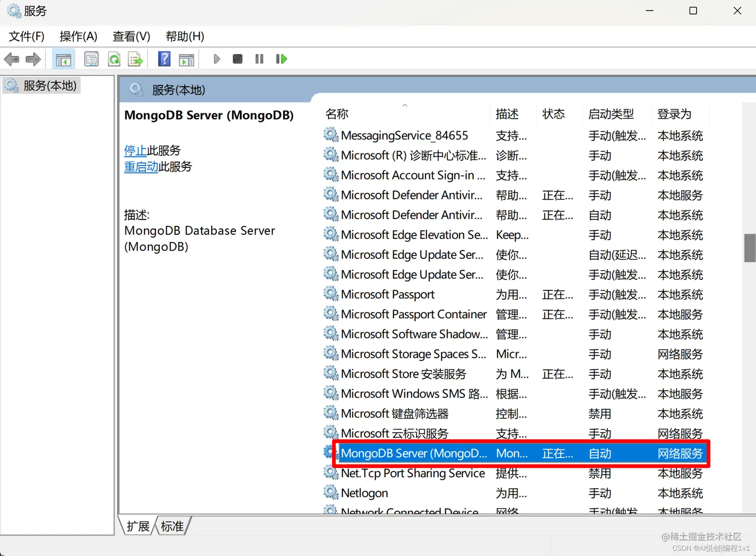Click the 自动 cell in MongoDB row
This screenshot has height=556, width=756.
click(600, 453)
